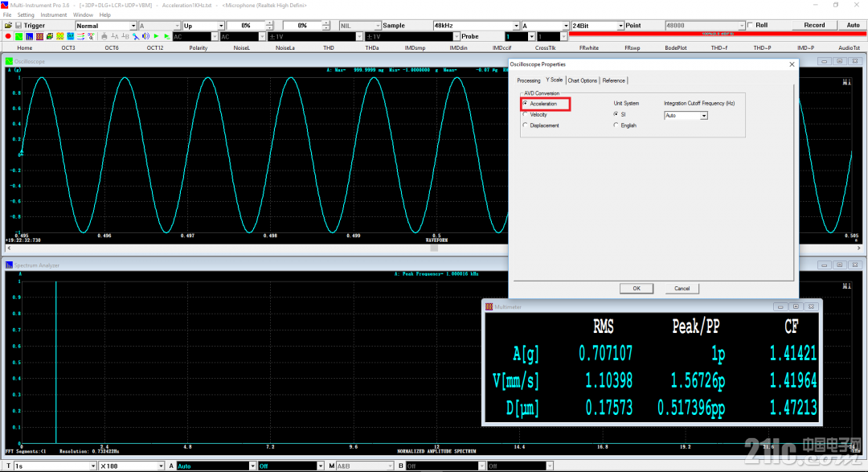Select the Velocity radio button
Image resolution: width=868 pixels, height=472 pixels.
click(x=526, y=115)
